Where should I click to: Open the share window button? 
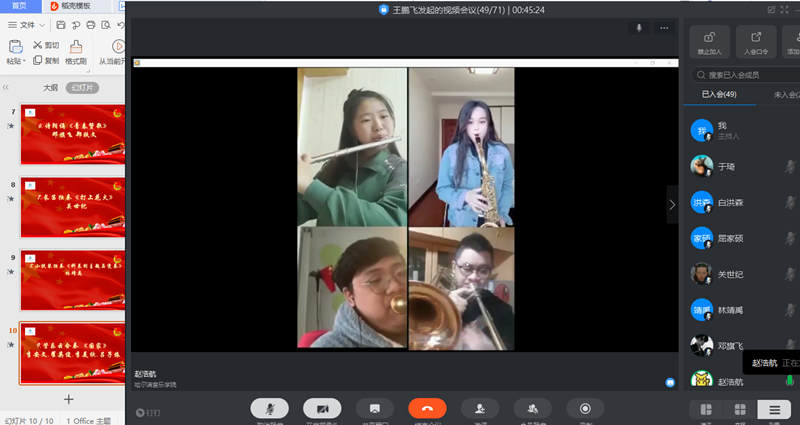point(375,408)
